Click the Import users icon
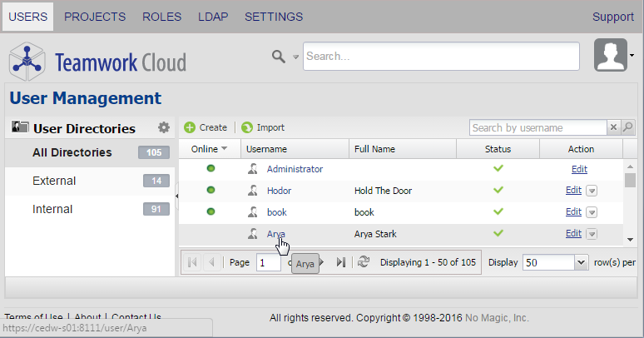644x338 pixels. coord(247,127)
